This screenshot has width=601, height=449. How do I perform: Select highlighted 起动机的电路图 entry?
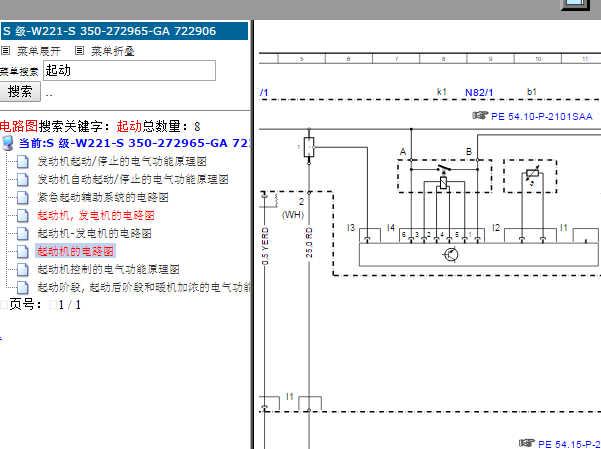[x=76, y=252]
